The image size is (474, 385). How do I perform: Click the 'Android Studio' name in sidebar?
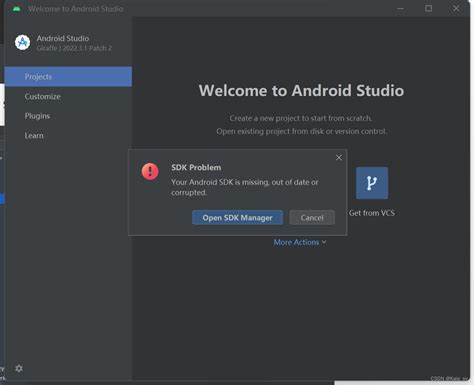point(63,38)
